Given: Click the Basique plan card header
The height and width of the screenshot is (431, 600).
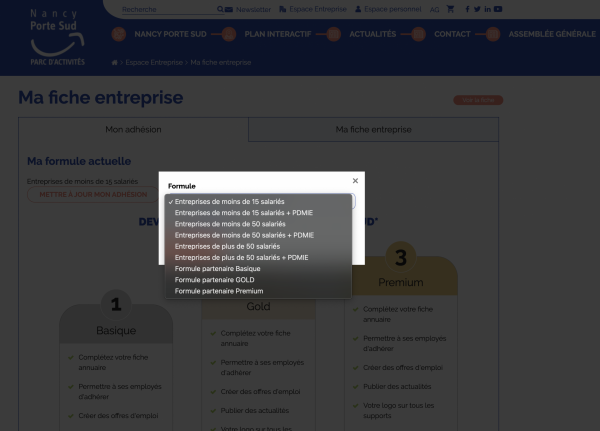Looking at the screenshot, I should click(x=116, y=323).
